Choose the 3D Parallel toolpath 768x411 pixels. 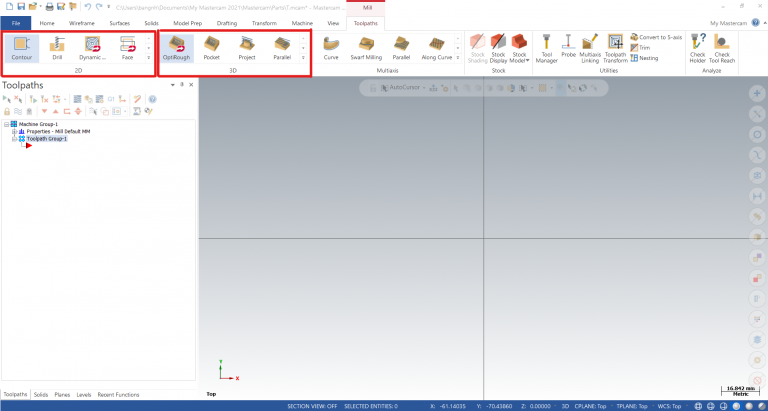click(282, 48)
